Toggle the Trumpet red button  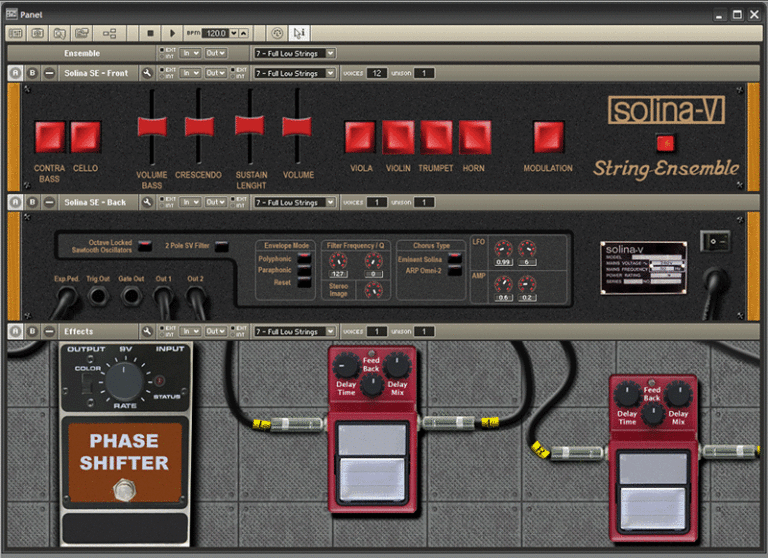pos(436,137)
